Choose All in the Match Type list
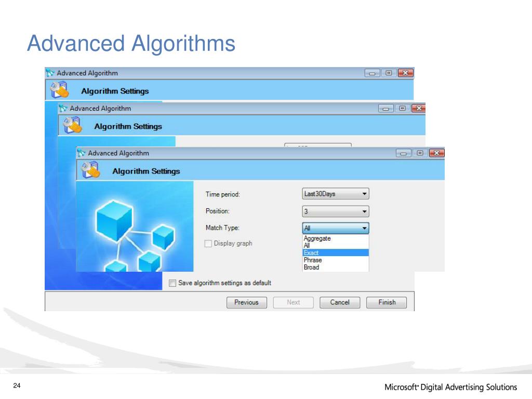Image resolution: width=532 pixels, height=399 pixels. pyautogui.click(x=335, y=245)
